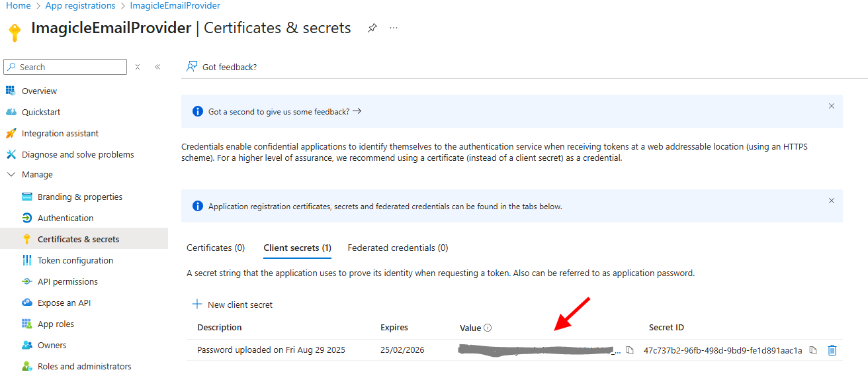Collapse the Manage section
Image resolution: width=868 pixels, height=378 pixels.
pos(11,175)
